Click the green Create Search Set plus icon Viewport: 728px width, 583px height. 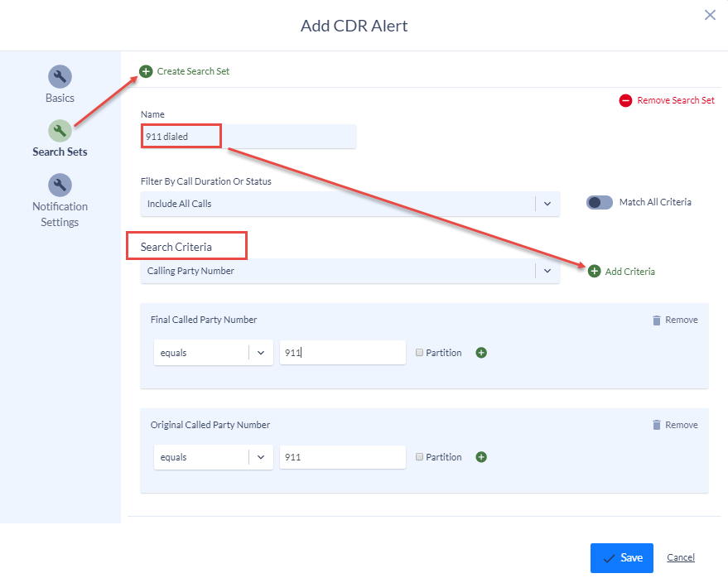click(146, 71)
